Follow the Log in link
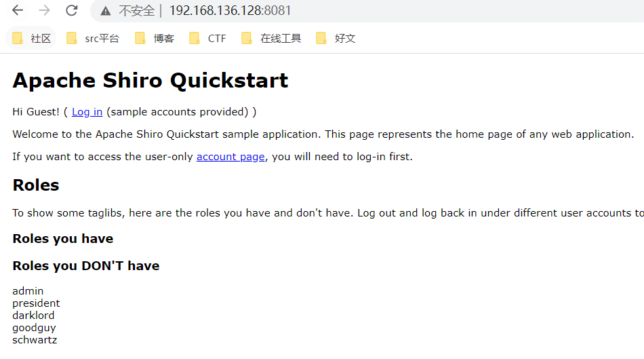Viewport: 644px width, 359px height. coord(87,112)
